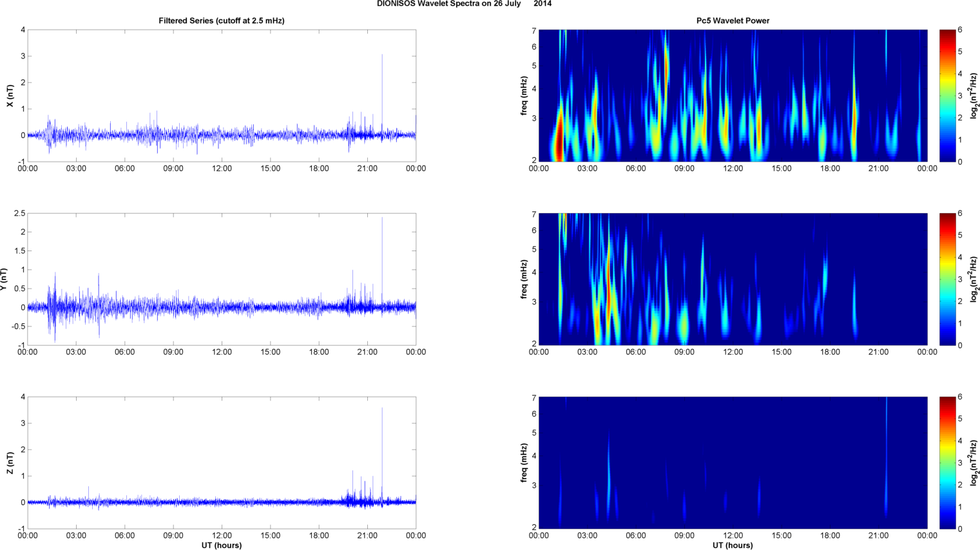
Task: Click the '2.5' y-axis tick of the Y series plot
Action: pos(19,213)
